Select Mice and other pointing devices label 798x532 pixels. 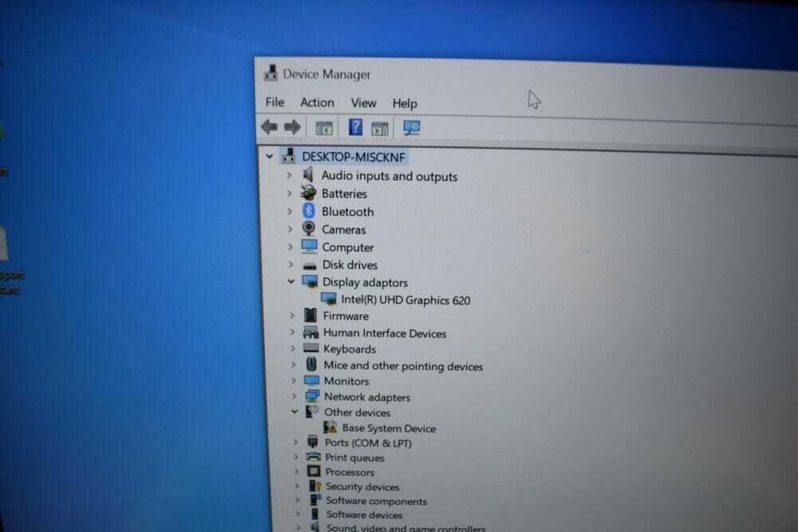point(403,365)
